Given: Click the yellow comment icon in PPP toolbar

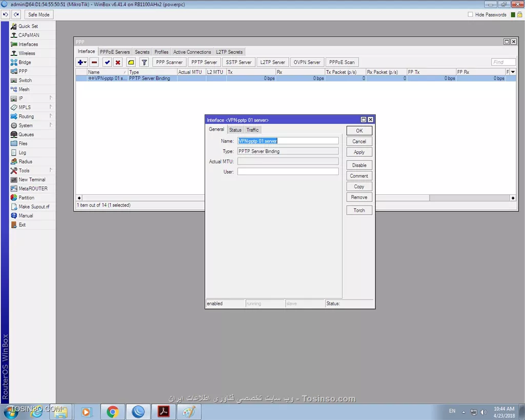Looking at the screenshot, I should (x=131, y=62).
